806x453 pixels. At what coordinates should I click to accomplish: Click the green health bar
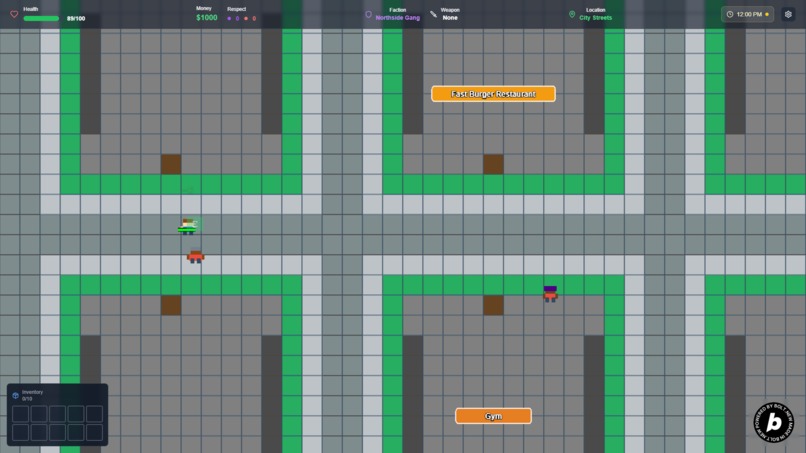pos(41,19)
